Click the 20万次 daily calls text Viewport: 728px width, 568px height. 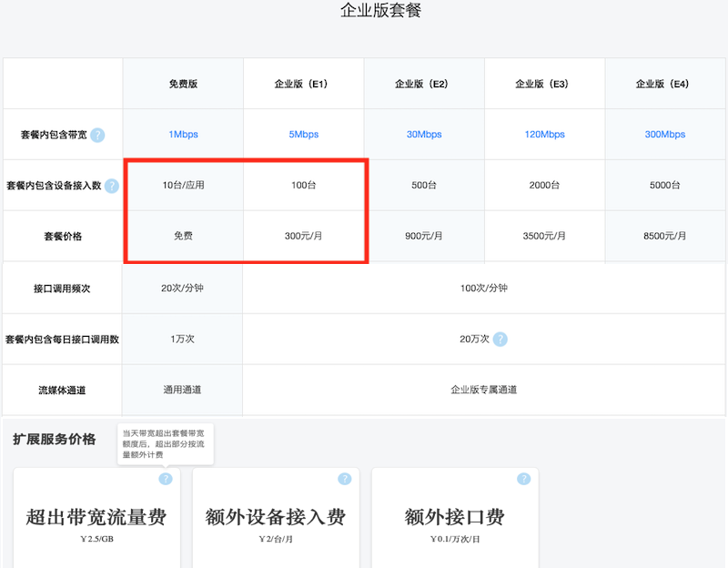pos(474,339)
